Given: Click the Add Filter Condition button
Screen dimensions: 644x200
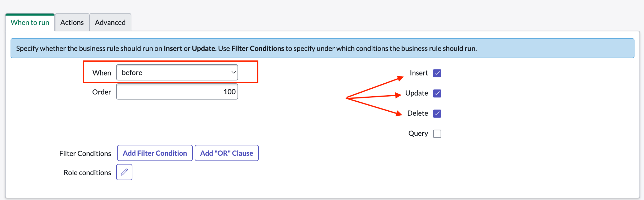Looking at the screenshot, I should (154, 153).
